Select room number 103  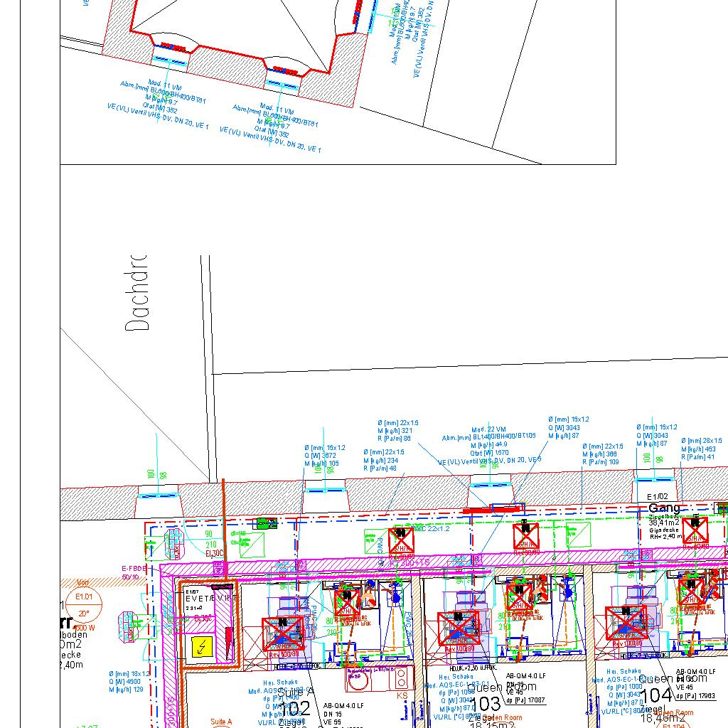[x=486, y=704]
